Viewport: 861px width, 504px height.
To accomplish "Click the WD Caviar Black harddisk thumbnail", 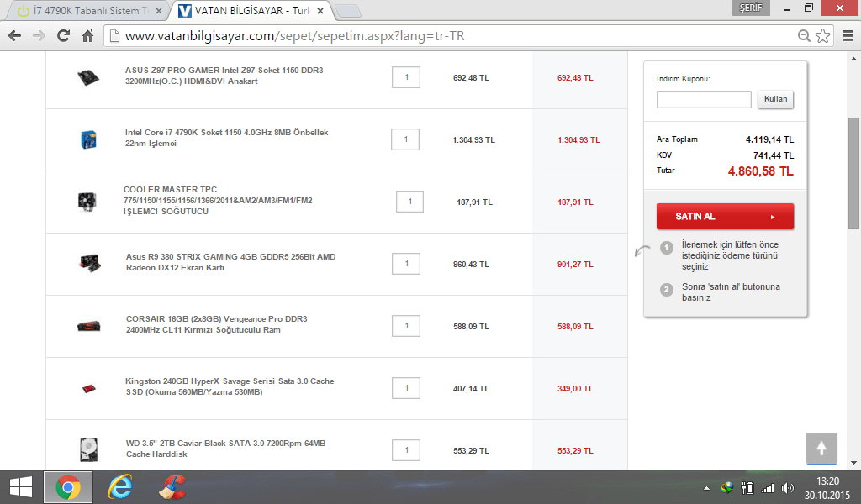I will pos(88,449).
